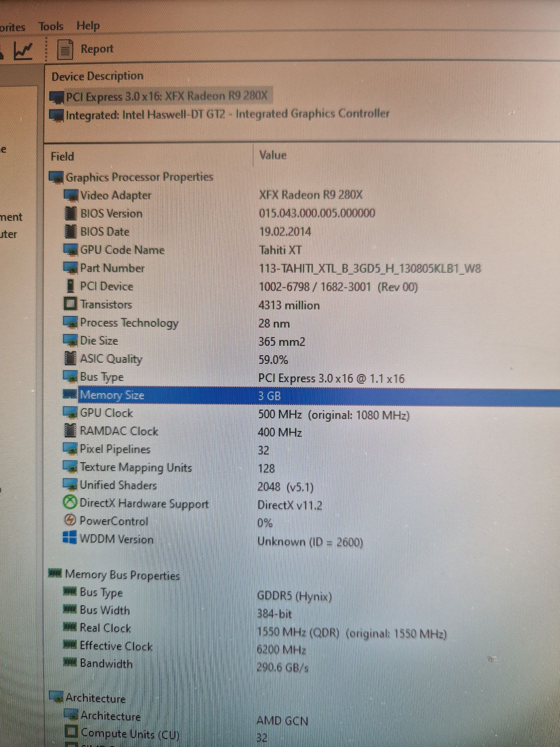Click the Texture Mapping Units icon
This screenshot has height=747, width=560.
coord(70,467)
